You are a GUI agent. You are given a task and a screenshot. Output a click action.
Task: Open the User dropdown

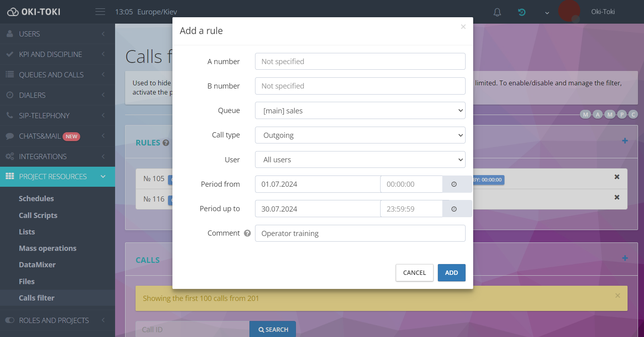[360, 159]
